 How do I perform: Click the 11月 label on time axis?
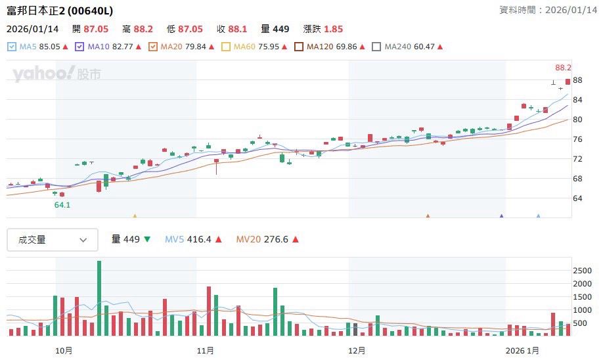pyautogui.click(x=206, y=350)
